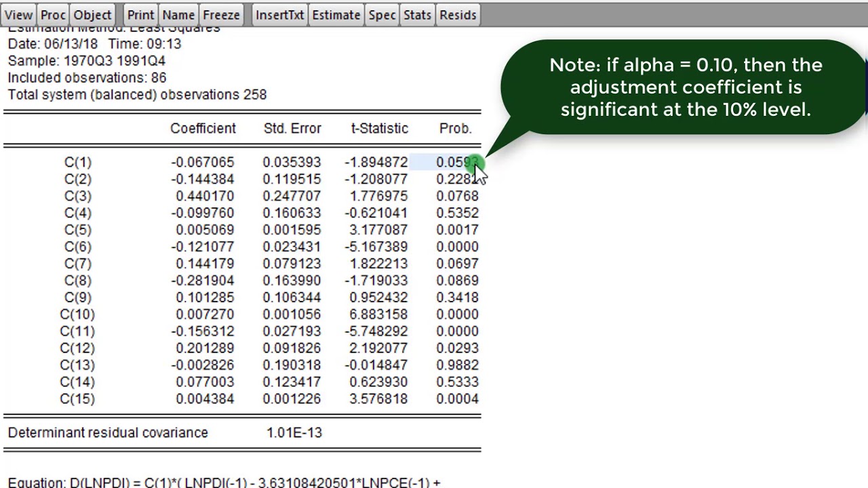The height and width of the screenshot is (488, 868).
Task: Select coefficient value -0.067065
Action: coord(203,163)
